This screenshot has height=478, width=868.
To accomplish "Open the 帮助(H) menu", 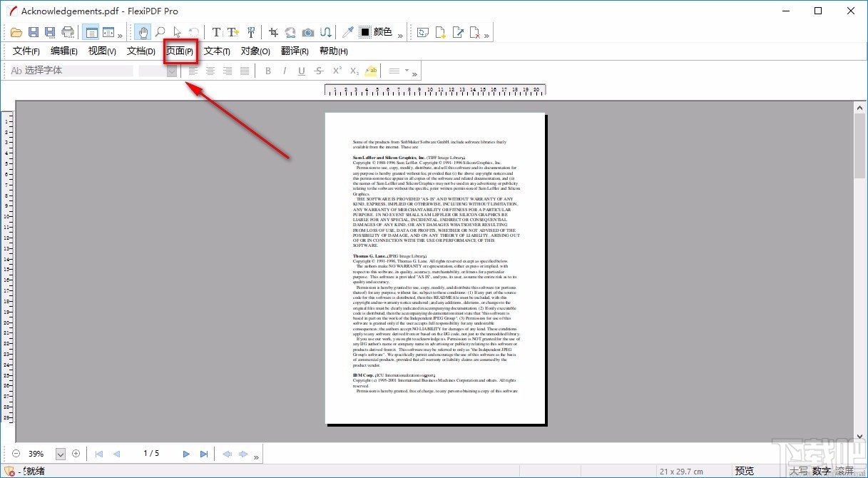I will [333, 51].
